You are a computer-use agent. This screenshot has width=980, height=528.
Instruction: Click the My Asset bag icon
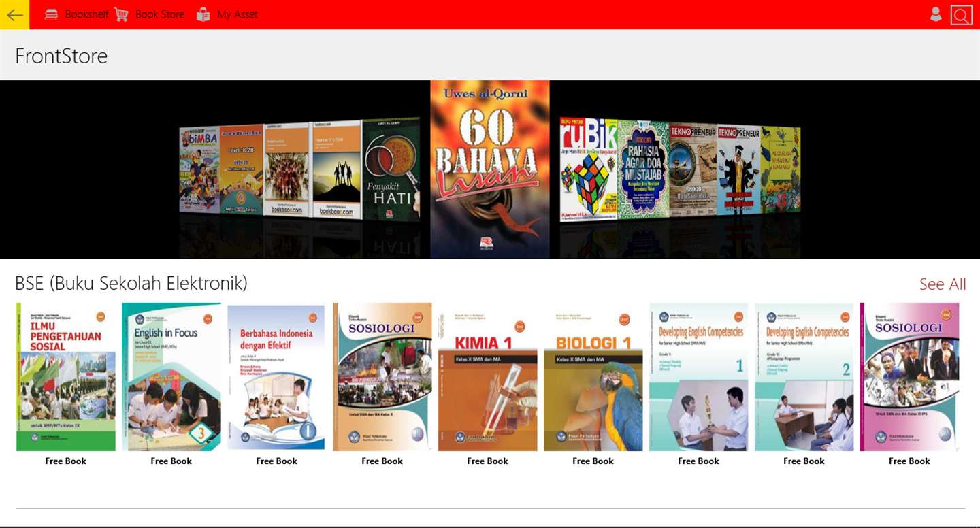click(x=203, y=14)
